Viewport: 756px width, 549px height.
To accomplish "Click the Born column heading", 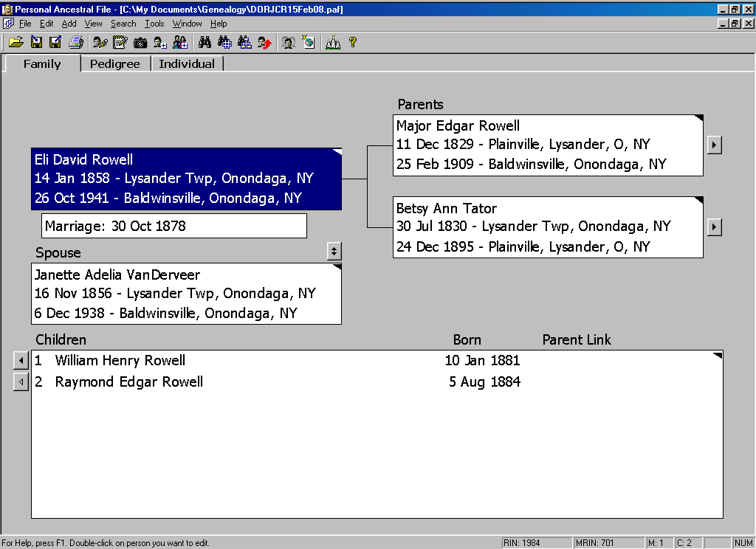I will point(467,340).
